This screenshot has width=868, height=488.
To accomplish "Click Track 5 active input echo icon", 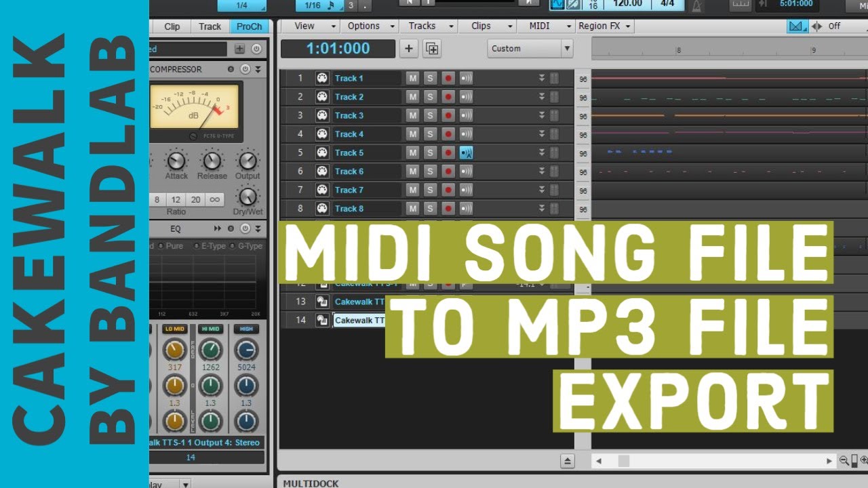I will pyautogui.click(x=466, y=152).
